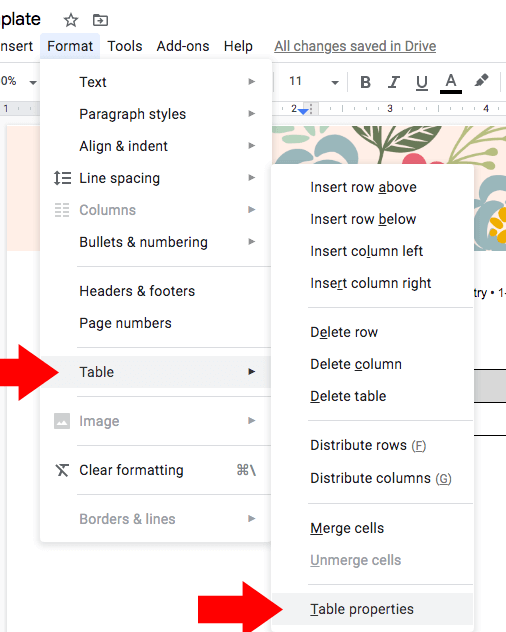Viewport: 506px width, 632px height.
Task: Expand the Borders & lines submenu arrow
Action: (252, 519)
